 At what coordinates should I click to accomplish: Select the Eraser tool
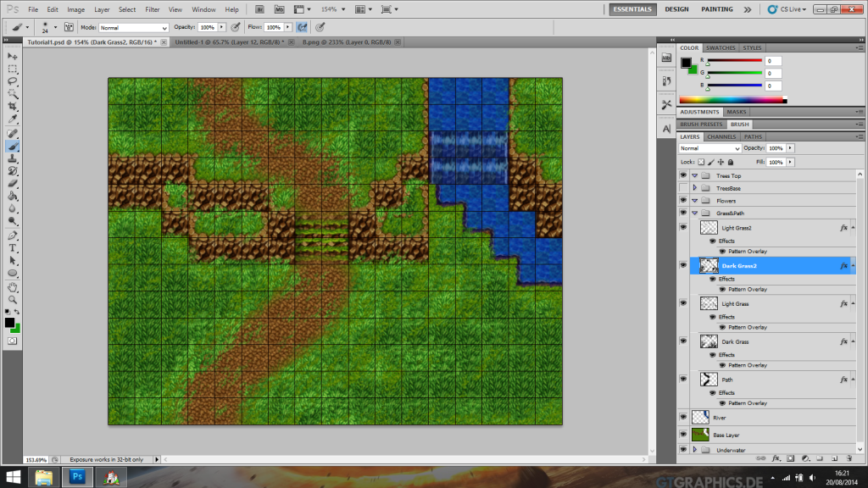coord(12,184)
